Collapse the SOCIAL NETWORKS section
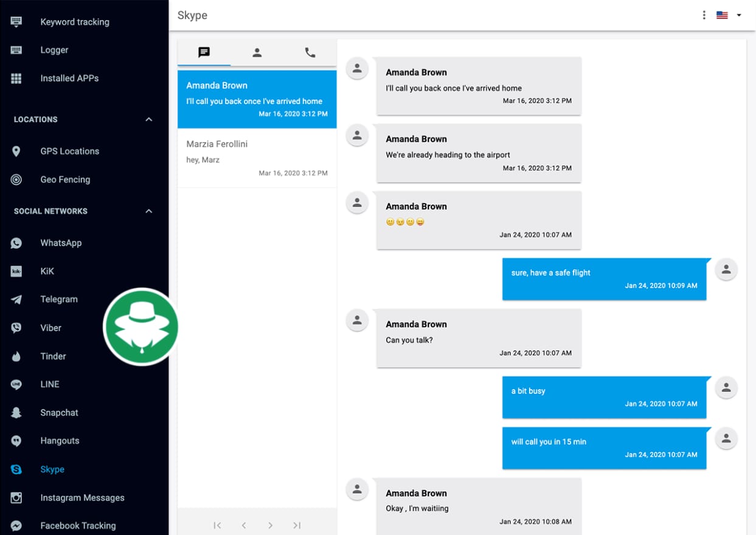Screen dimensions: 756x535 click(x=148, y=211)
